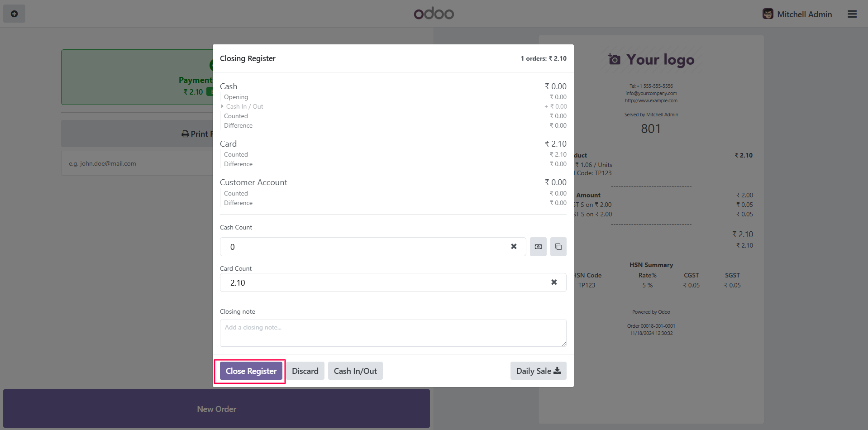The height and width of the screenshot is (430, 868).
Task: Type in the Closing note textarea
Action: (393, 333)
